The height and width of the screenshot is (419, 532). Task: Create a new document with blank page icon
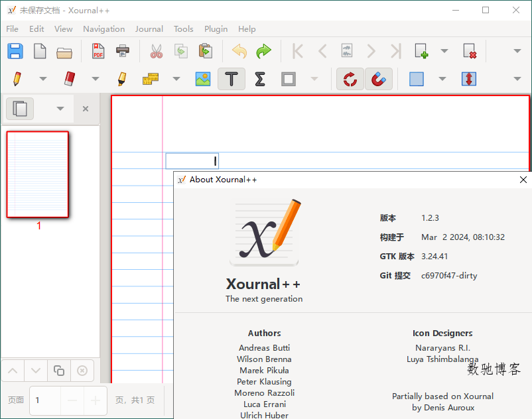click(40, 51)
